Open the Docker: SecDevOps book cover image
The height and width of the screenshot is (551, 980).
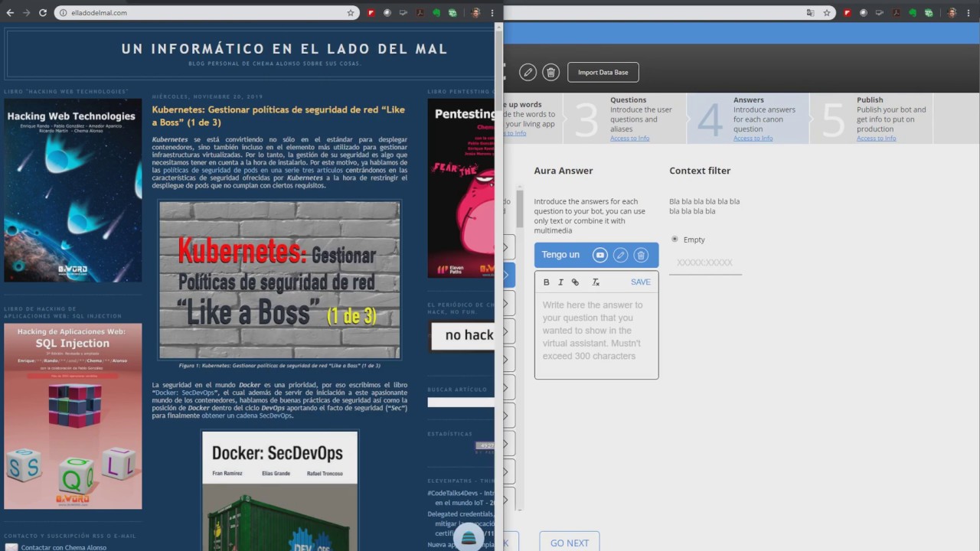279,491
